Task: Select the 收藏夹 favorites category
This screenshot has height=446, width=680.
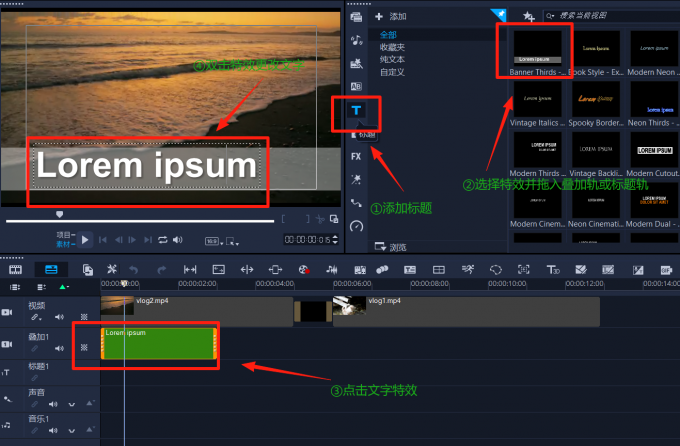Action: point(393,47)
